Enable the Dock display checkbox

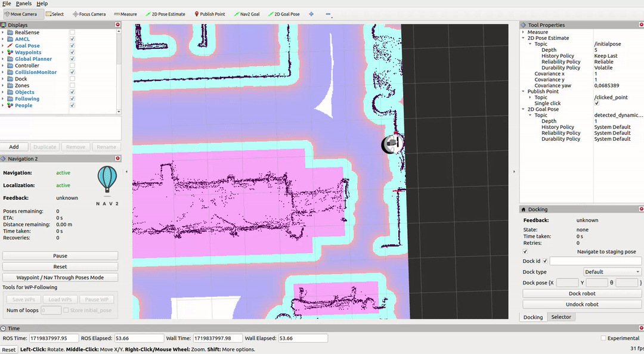coord(72,79)
